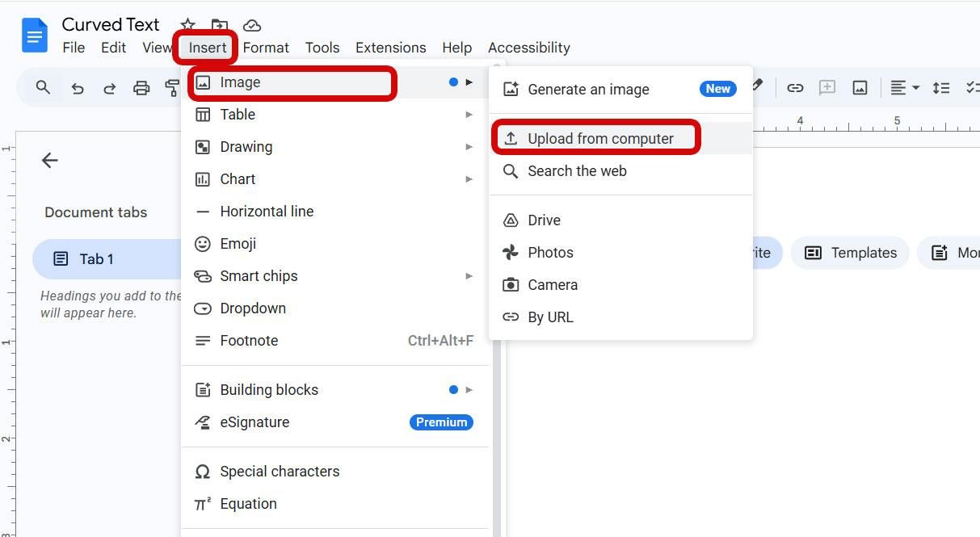Open the Format menu
Image resolution: width=980 pixels, height=537 pixels.
[x=266, y=47]
